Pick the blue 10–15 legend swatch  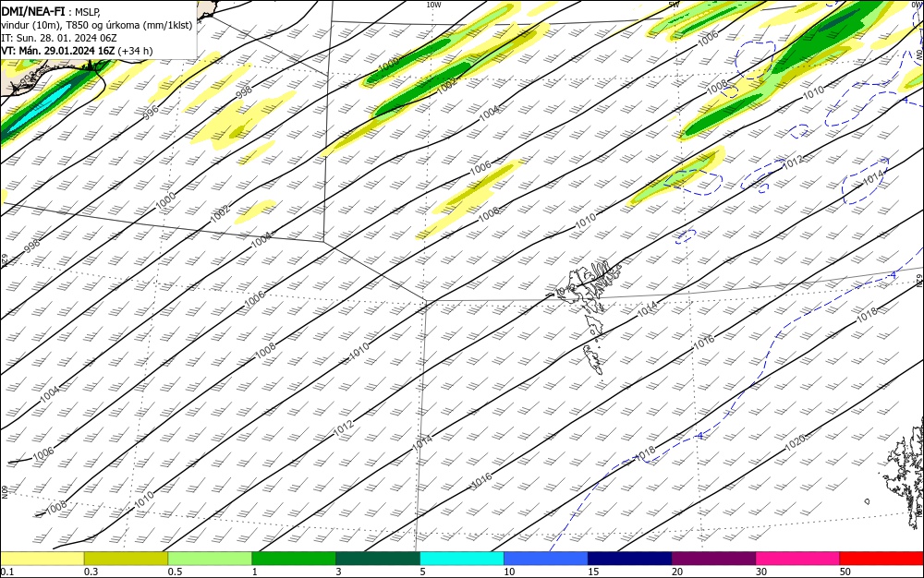[x=546, y=559]
